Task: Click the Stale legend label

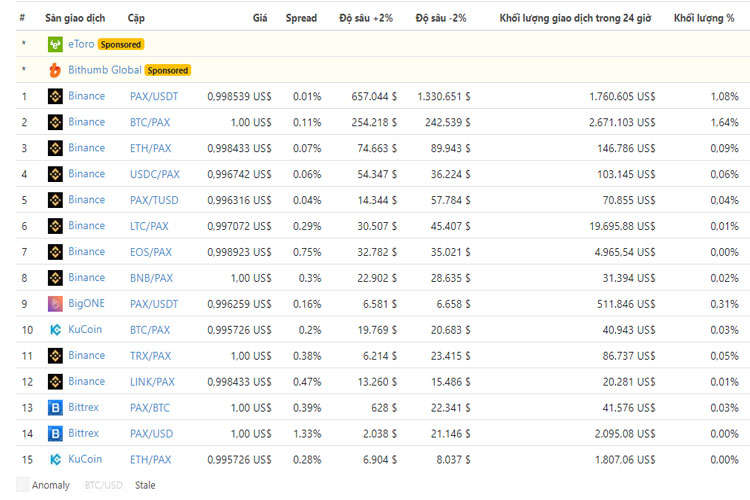Action: point(145,485)
